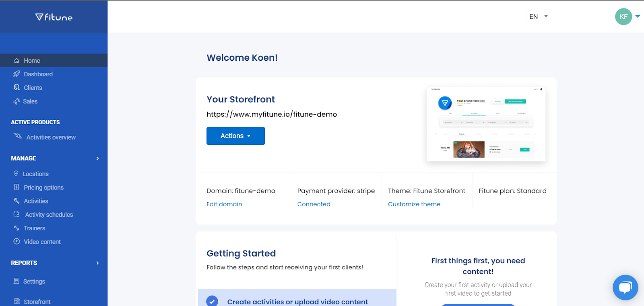Click the Activities icon under Manage
This screenshot has height=306, width=644.
(x=17, y=201)
